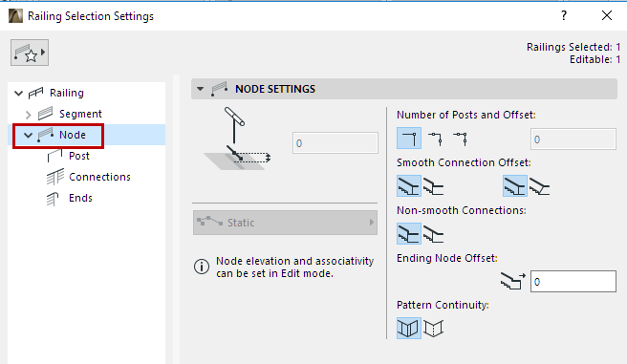This screenshot has height=364, width=627.
Task: Close the Railing Selection Settings dialog
Action: tap(607, 15)
